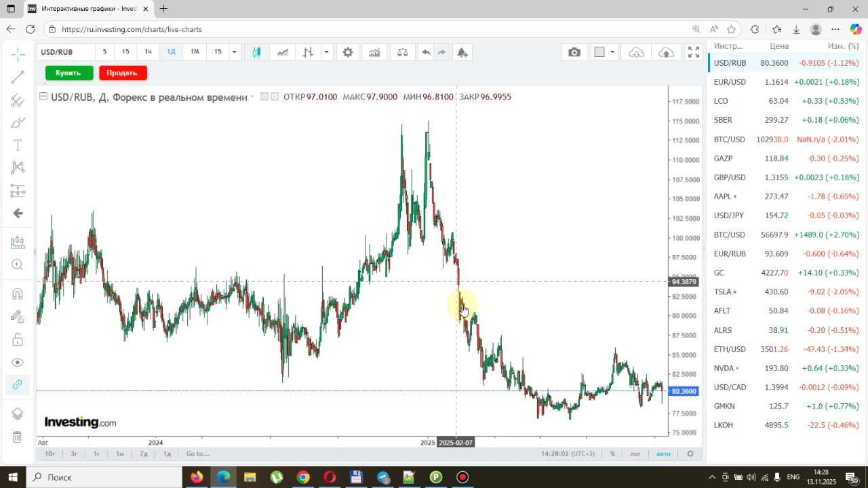Select the text annotation tool
Image resolution: width=868 pixels, height=488 pixels.
[x=18, y=145]
